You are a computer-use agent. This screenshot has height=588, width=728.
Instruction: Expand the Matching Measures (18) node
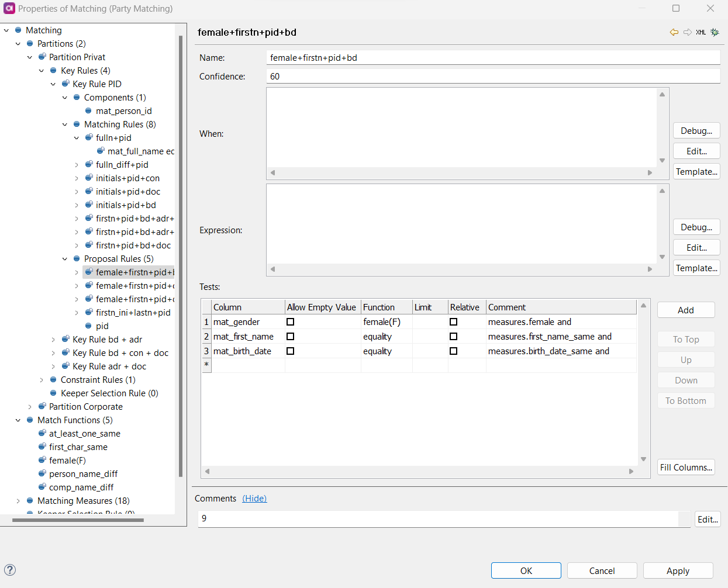pyautogui.click(x=18, y=500)
